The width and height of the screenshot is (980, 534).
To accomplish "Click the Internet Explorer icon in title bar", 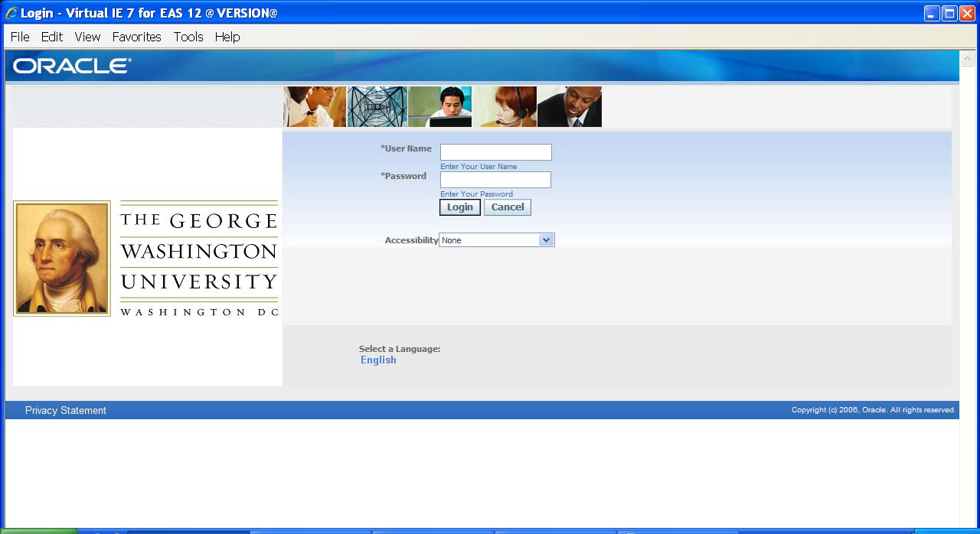I will (x=11, y=12).
